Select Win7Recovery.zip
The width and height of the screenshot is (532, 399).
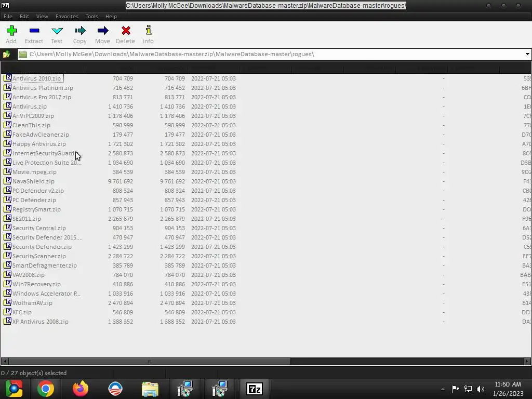[37, 284]
